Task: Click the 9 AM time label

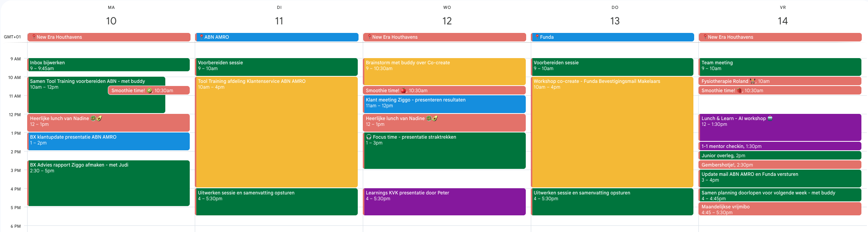Action: tap(16, 59)
